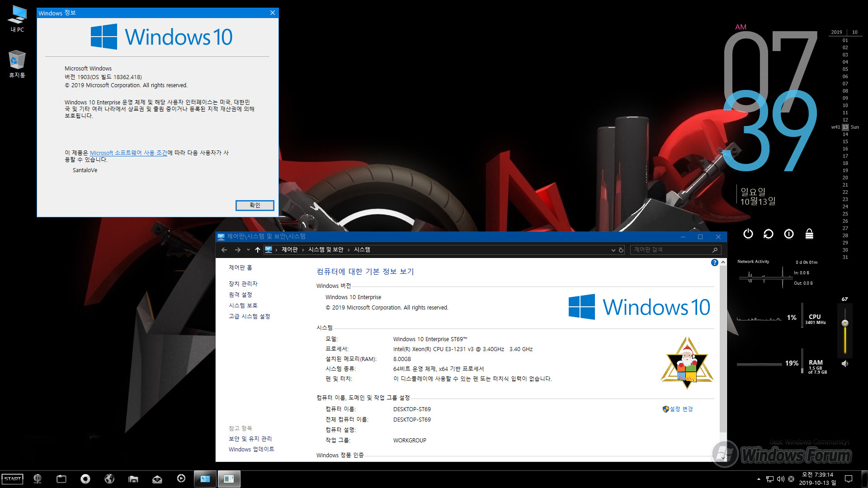Viewport: 868px width, 488px height.
Task: Refresh the control panel view
Action: click(x=621, y=250)
